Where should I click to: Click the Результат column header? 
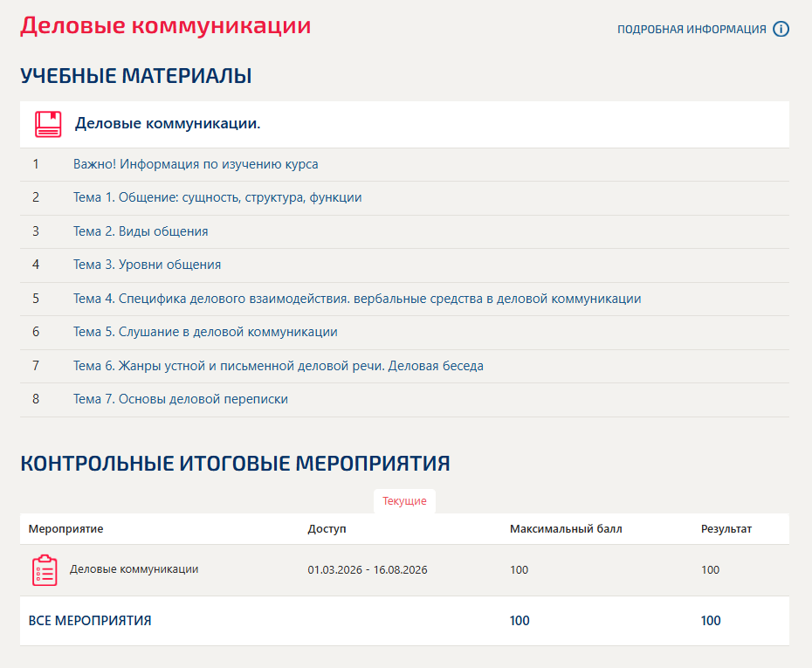(x=726, y=528)
